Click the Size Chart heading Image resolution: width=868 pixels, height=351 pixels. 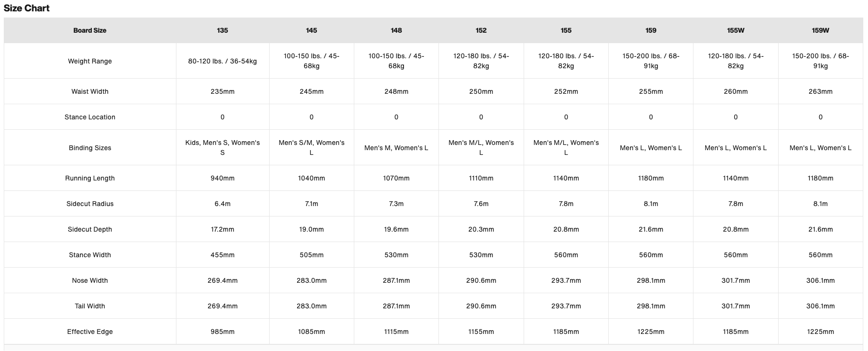pos(26,8)
